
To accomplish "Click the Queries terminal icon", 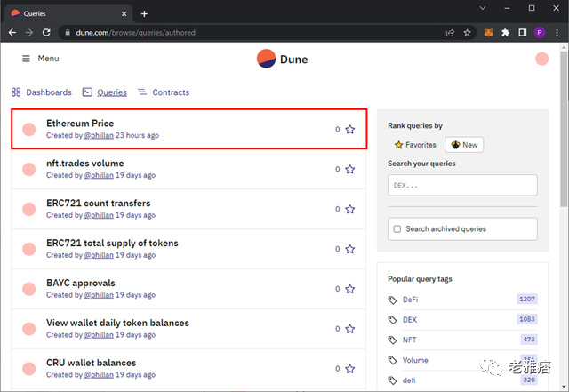I will click(x=87, y=92).
